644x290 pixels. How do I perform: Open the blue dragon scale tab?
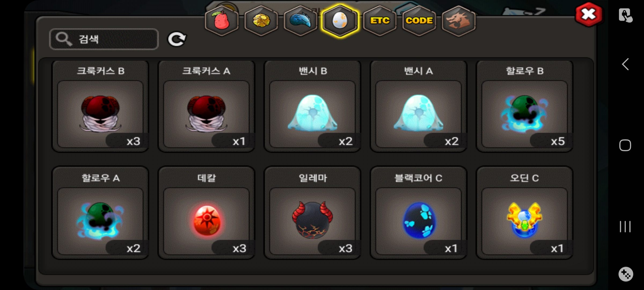(x=301, y=21)
